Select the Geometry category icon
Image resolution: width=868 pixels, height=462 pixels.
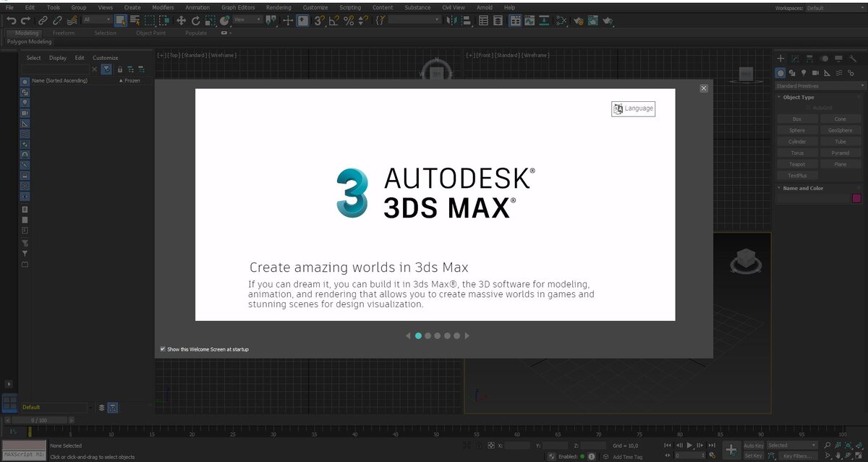point(781,72)
